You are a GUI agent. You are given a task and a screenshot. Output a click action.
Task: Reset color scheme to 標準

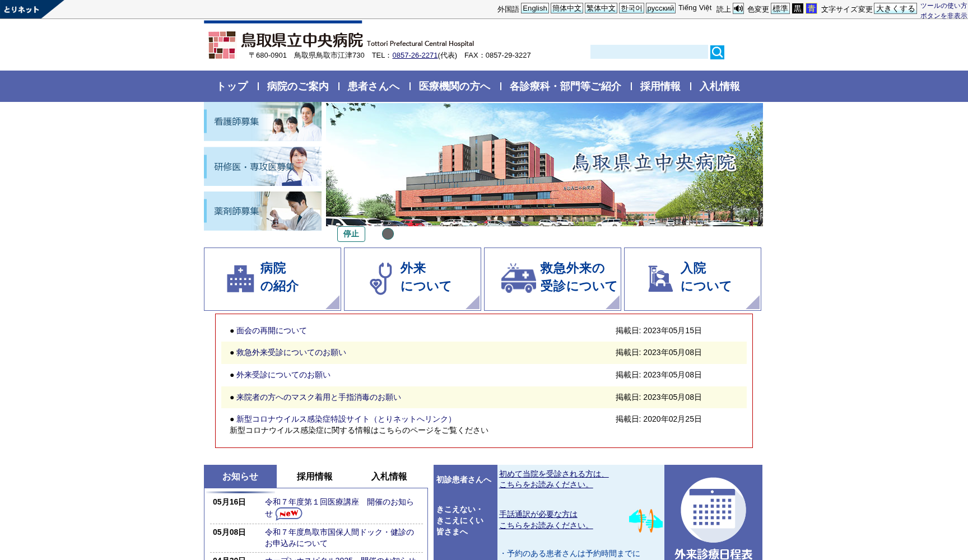pos(780,8)
